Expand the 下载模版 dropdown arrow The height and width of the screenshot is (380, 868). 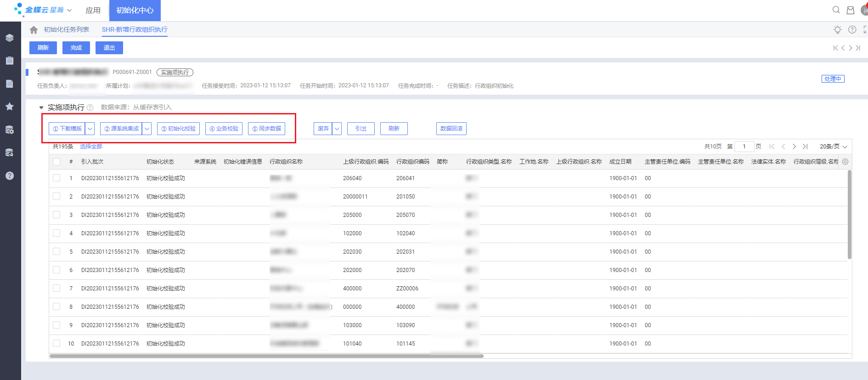(90, 129)
